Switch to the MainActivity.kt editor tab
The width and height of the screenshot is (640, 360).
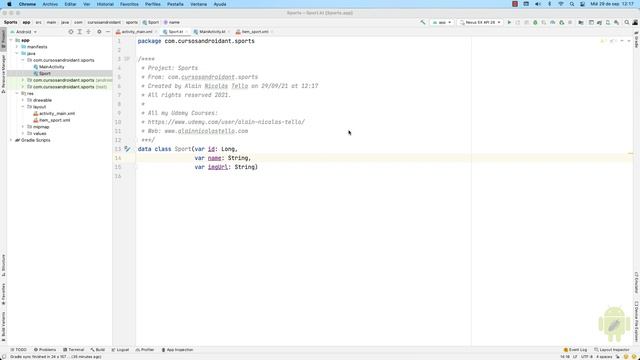pos(211,31)
